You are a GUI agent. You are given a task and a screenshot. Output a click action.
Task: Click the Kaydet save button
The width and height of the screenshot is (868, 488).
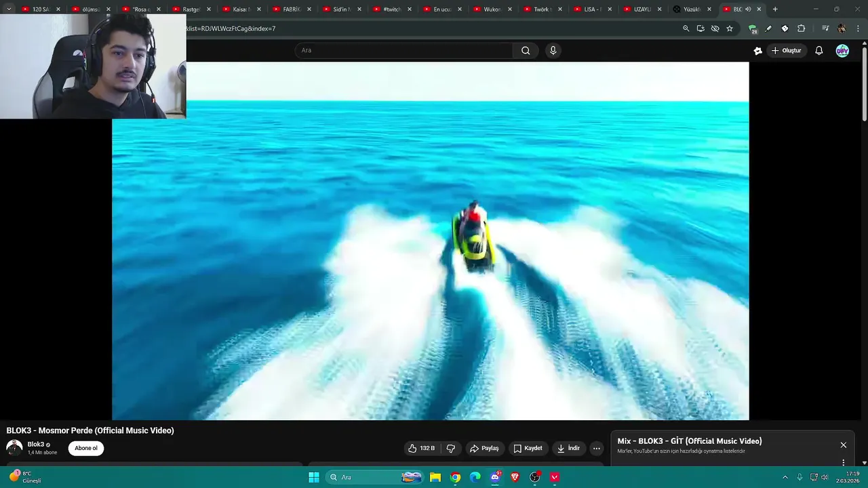[528, 448]
